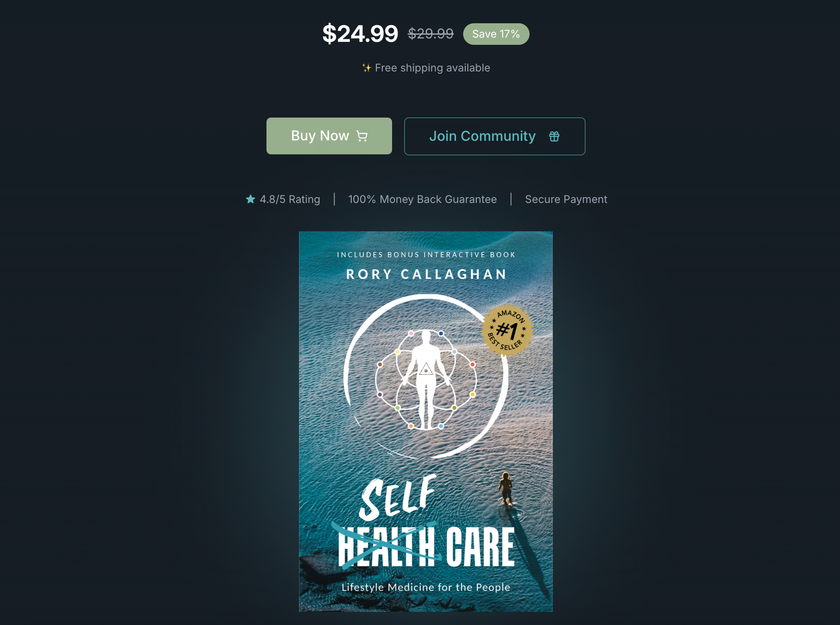Click the gift box icon
This screenshot has height=625, width=840.
coord(554,136)
